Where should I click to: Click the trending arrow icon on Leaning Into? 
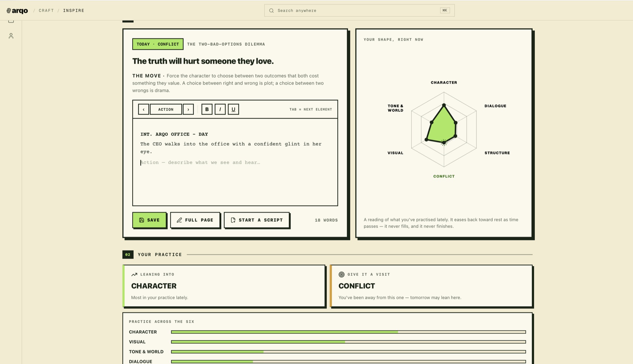point(134,275)
